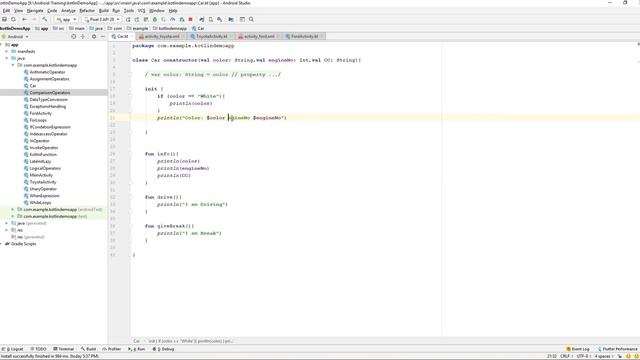Open the project panel settings gear
The image size is (640, 360).
coord(94,36)
